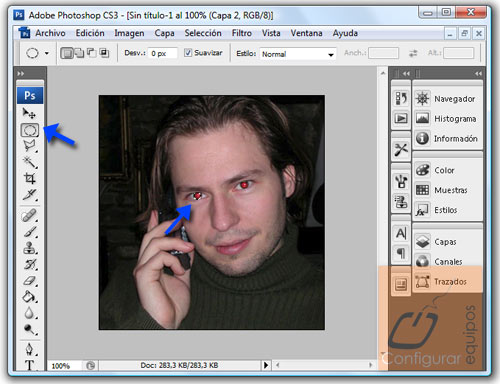Choose New selection mode button
Screen dimensions: 500x384
[67, 53]
